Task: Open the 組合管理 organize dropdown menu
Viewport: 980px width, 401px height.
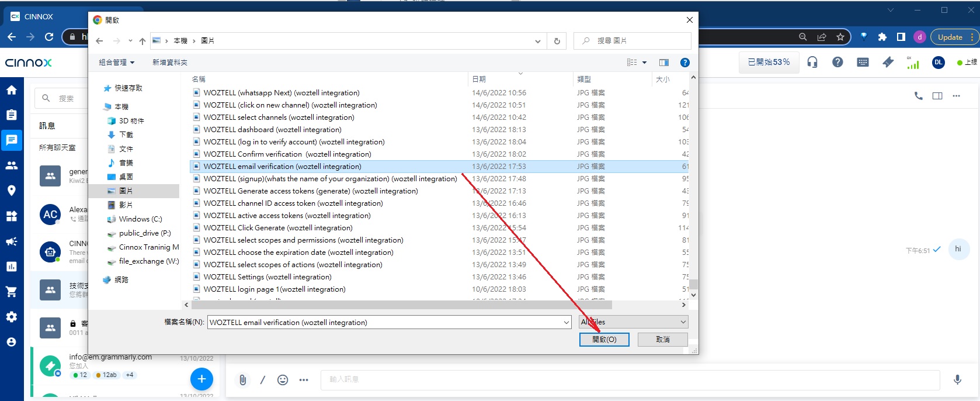Action: coord(116,63)
